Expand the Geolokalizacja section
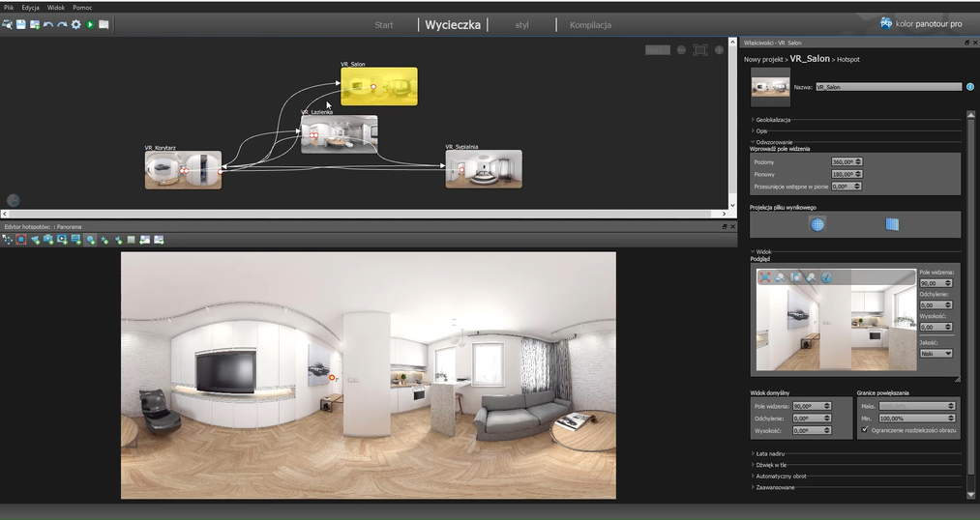This screenshot has width=980, height=520. 773,119
